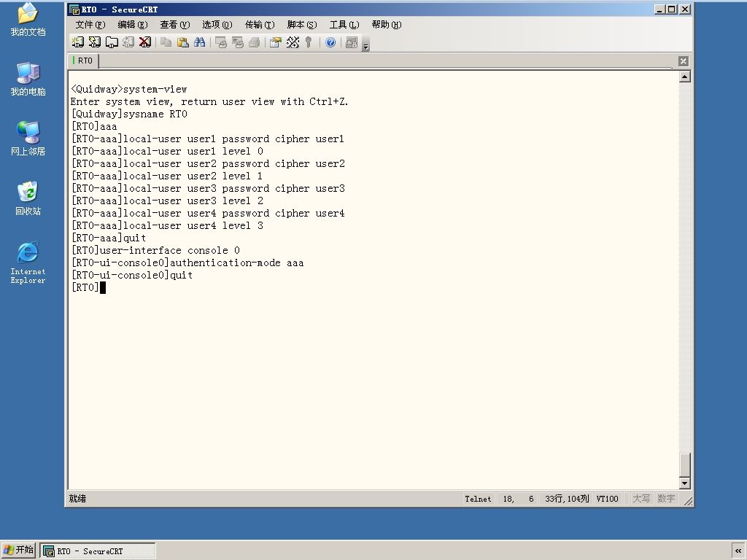Click the 数字 num lock indicator

(x=666, y=499)
